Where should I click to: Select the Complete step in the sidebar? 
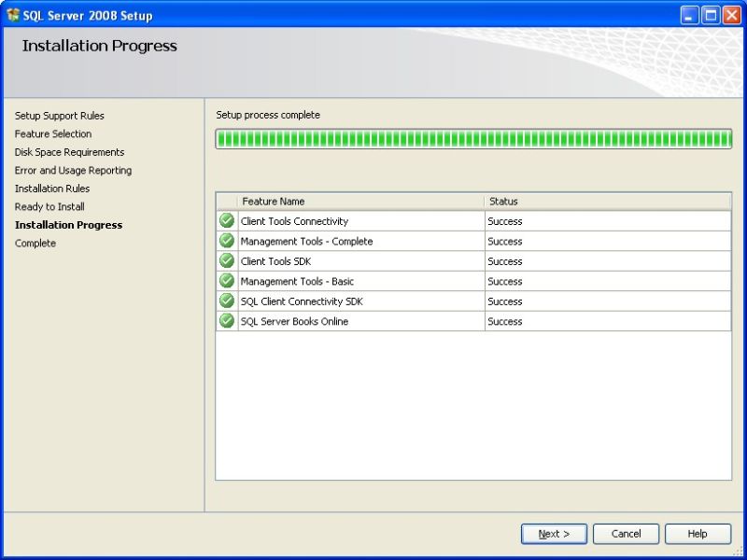(x=35, y=243)
